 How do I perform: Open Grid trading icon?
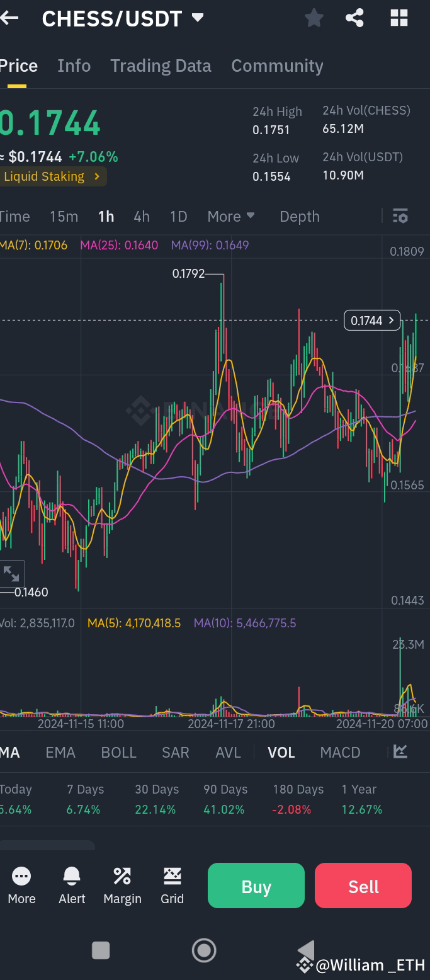click(172, 875)
